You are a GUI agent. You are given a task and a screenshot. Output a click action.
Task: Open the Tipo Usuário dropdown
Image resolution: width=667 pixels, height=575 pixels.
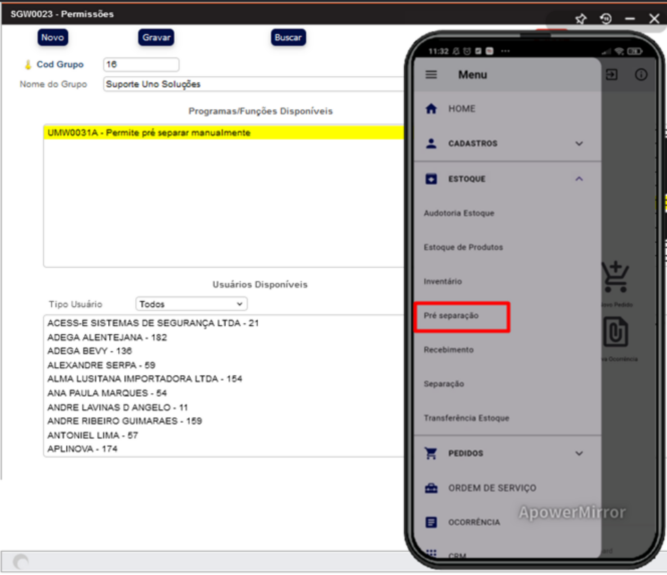[x=191, y=304]
